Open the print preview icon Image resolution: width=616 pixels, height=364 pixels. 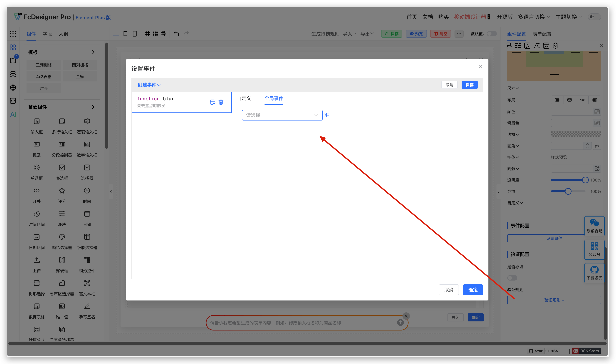[x=163, y=34]
